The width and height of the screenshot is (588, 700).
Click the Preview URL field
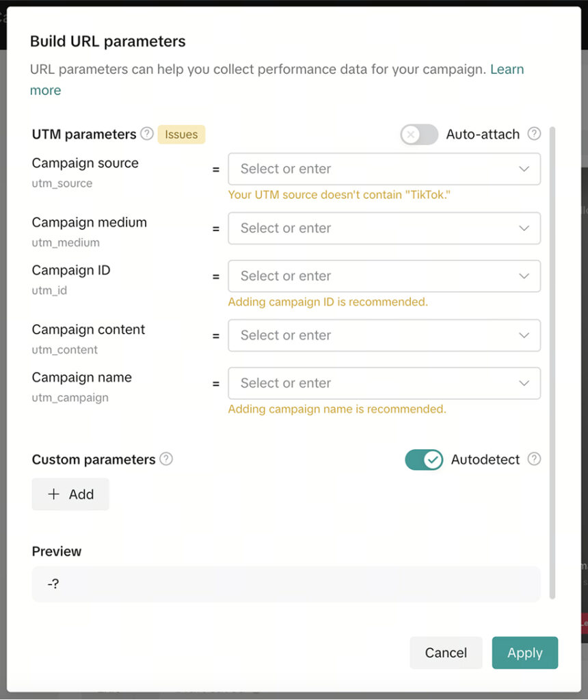286,584
